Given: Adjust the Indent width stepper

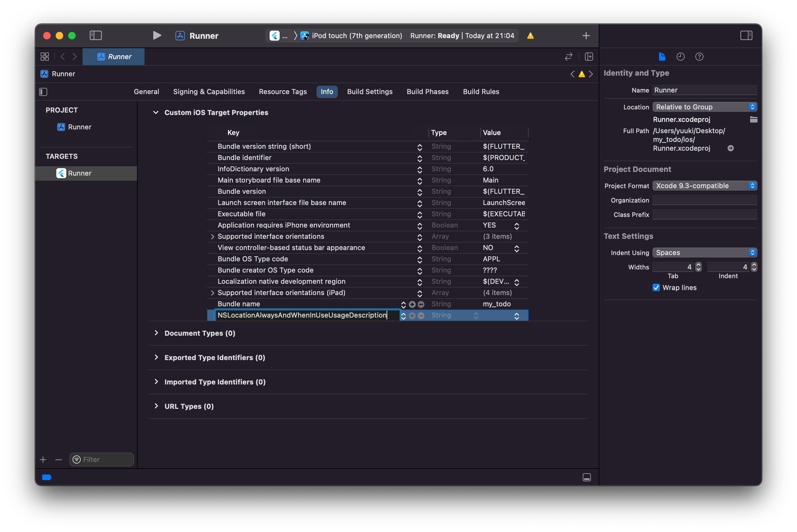Looking at the screenshot, I should click(x=754, y=267).
